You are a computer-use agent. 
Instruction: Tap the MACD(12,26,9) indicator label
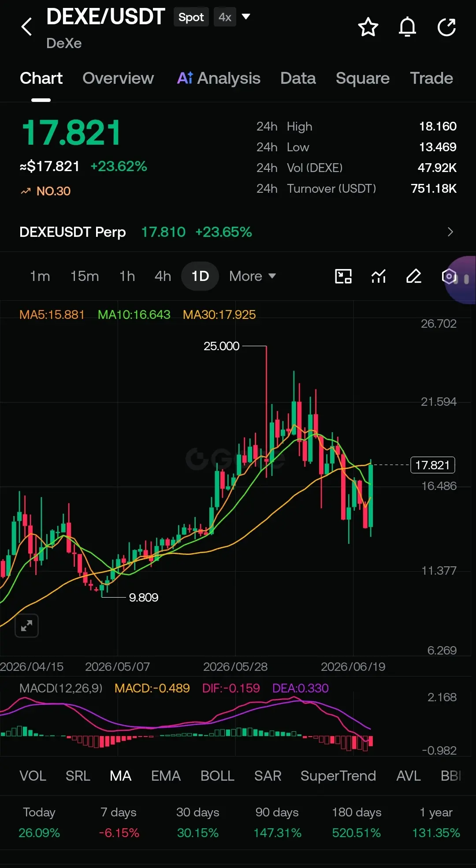[x=61, y=688]
